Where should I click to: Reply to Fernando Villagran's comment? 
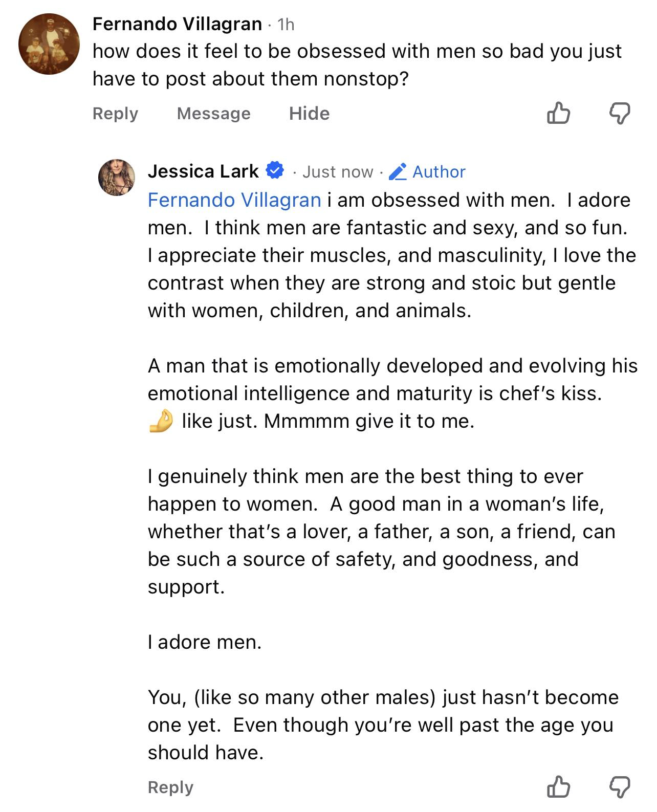point(115,114)
